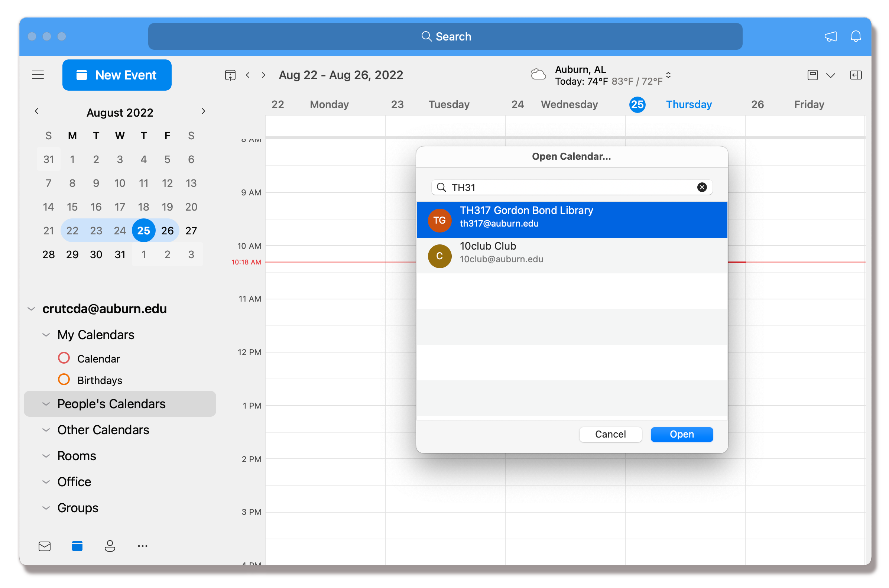889x588 pixels.
Task: Click the main Search bar
Action: pyautogui.click(x=445, y=36)
